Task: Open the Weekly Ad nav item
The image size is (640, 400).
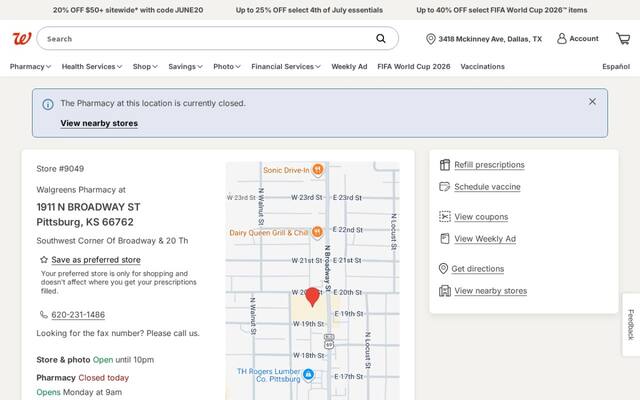Action: point(349,67)
